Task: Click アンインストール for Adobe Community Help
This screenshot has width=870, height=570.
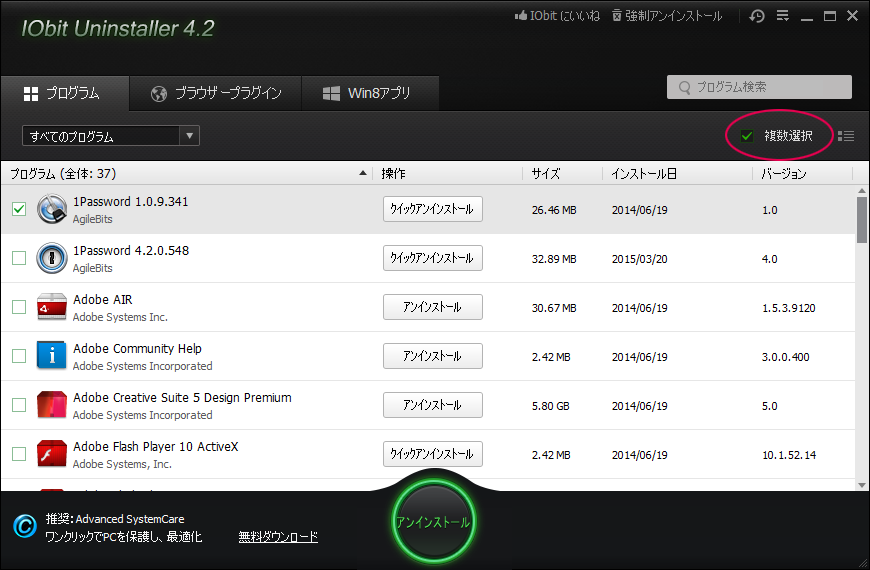Action: pos(433,356)
